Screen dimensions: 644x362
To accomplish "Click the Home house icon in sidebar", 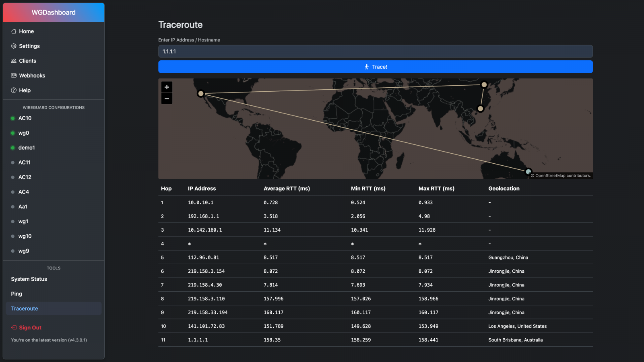I will [x=14, y=31].
